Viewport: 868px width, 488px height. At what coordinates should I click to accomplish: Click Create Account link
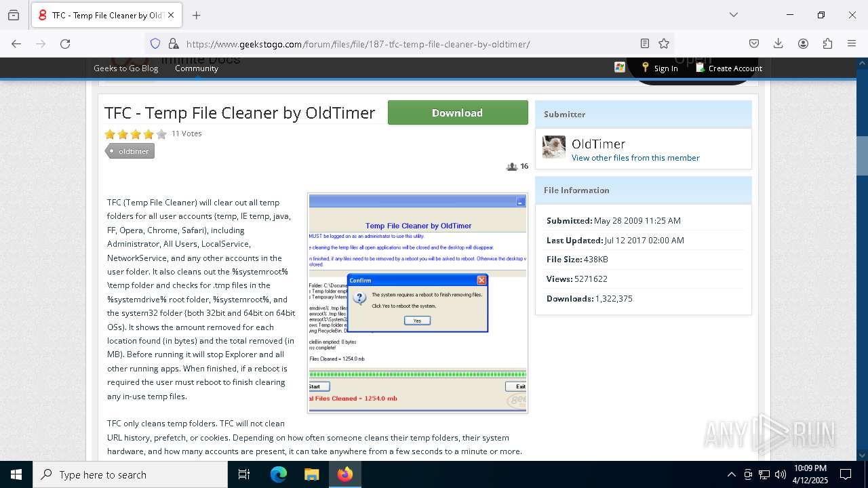tap(729, 68)
